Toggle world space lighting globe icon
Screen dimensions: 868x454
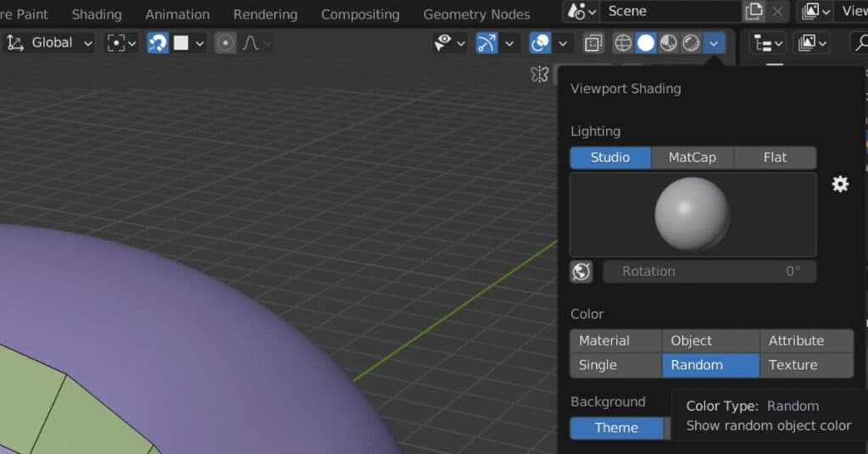click(581, 272)
